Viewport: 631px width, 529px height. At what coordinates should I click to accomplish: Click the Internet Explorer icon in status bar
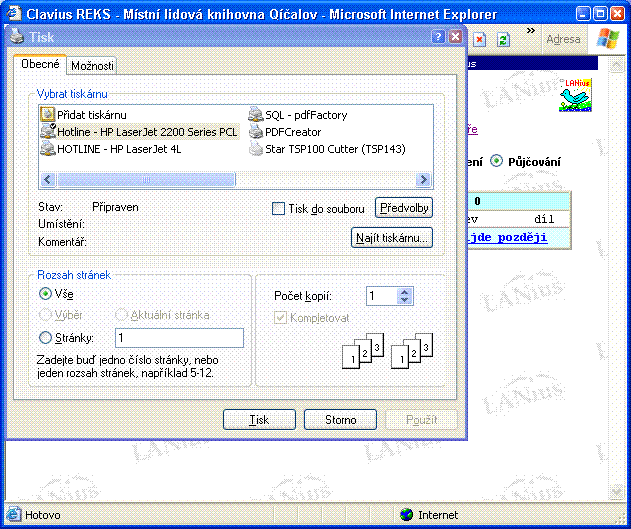click(x=13, y=515)
